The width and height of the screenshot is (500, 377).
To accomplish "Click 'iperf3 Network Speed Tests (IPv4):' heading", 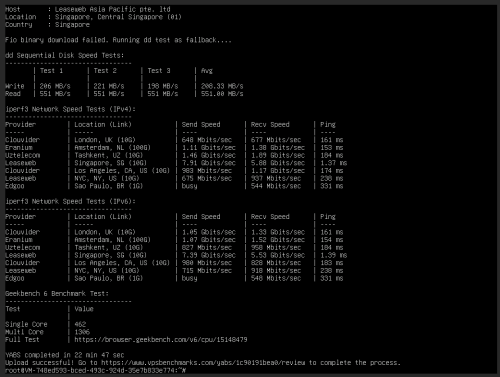I will coord(70,109).
